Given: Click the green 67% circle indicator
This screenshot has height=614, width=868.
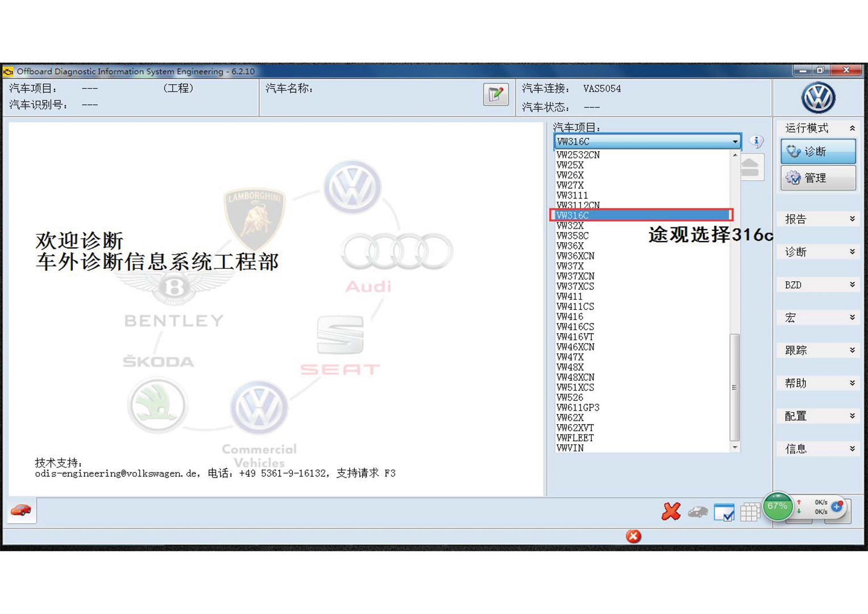Looking at the screenshot, I should click(778, 507).
